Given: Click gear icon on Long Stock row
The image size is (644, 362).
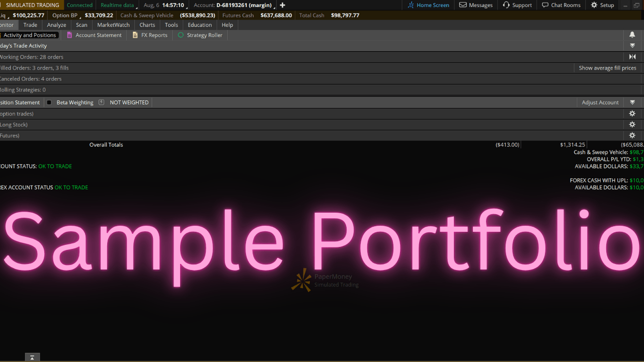Looking at the screenshot, I should (632, 125).
